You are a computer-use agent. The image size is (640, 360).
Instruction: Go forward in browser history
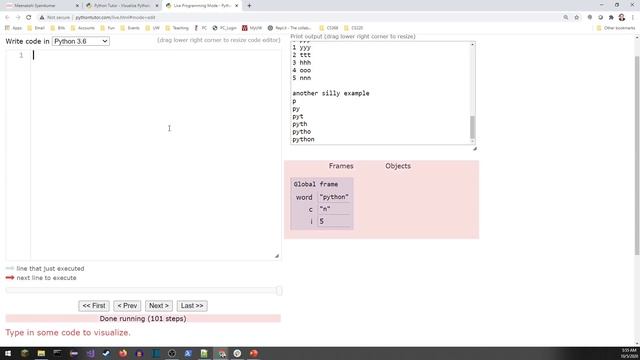click(18, 18)
